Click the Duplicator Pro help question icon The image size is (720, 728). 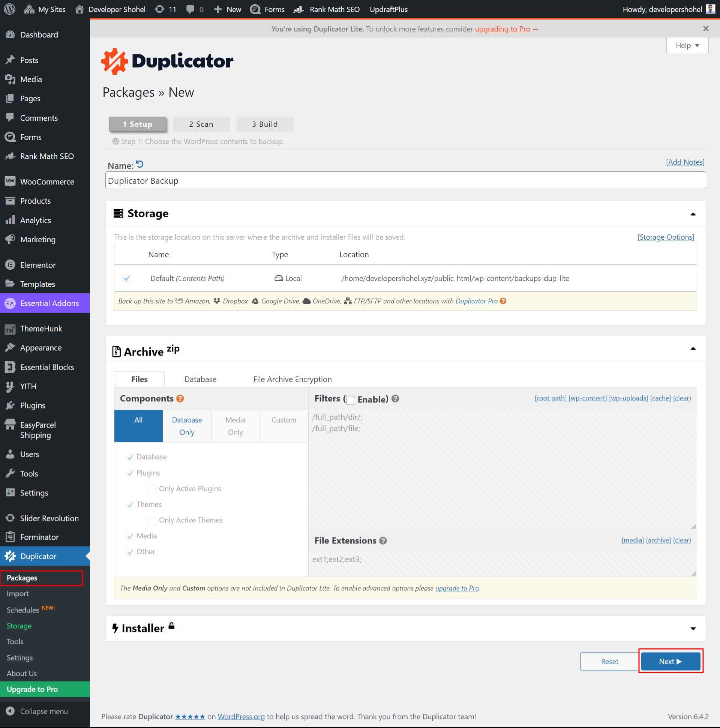click(503, 301)
